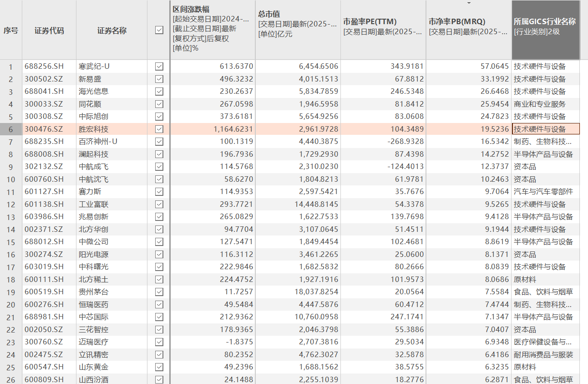Click the security name 北方华创

tap(94, 229)
